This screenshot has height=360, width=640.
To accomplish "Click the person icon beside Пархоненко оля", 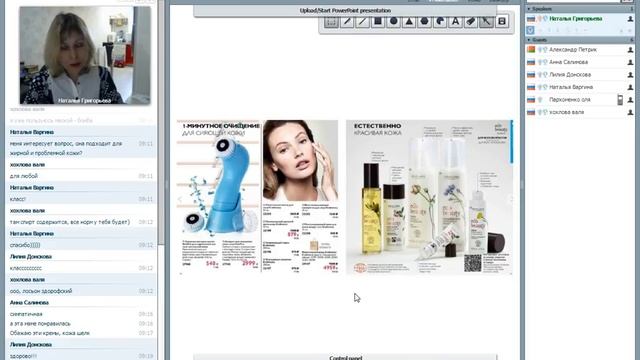I will tap(630, 100).
